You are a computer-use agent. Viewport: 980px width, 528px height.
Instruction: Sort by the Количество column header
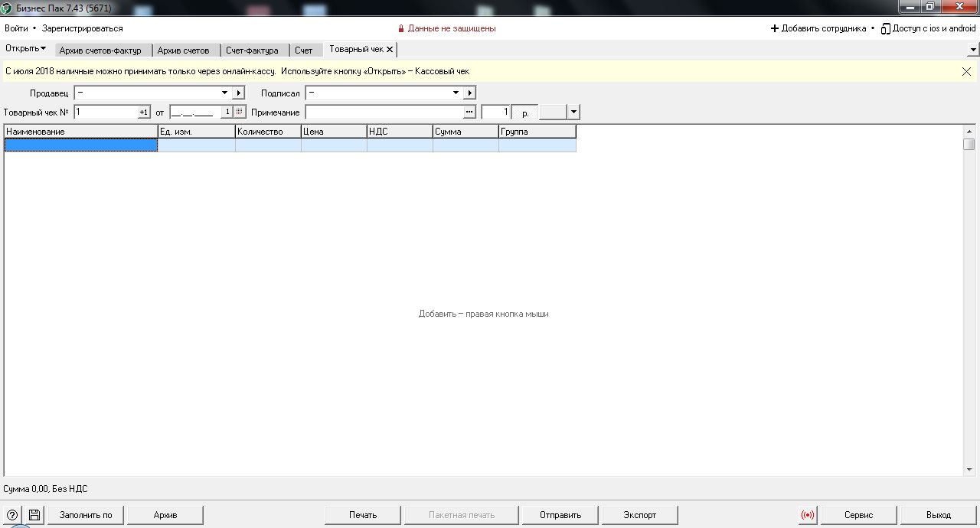267,132
